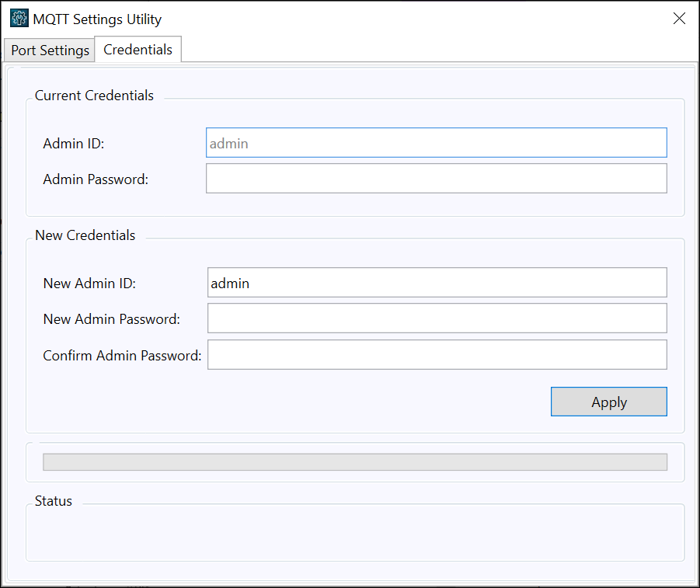Click the gray progress bar
Screen dimensions: 700x588
point(355,462)
